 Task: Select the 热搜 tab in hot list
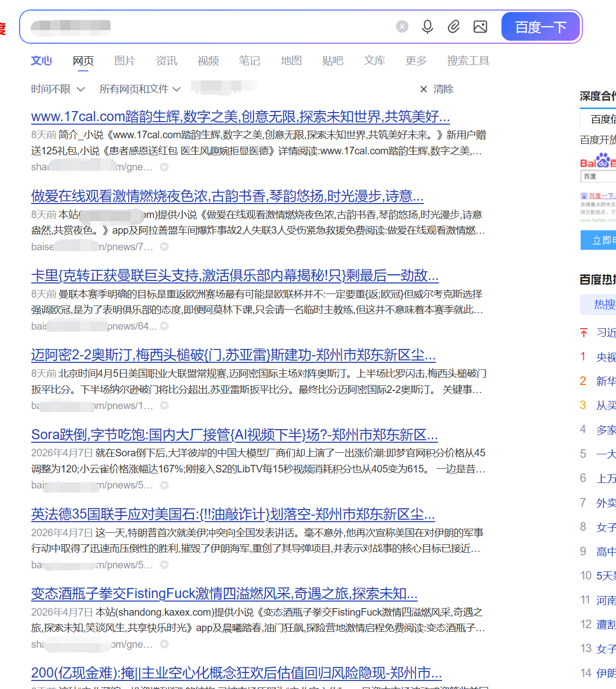(x=599, y=304)
